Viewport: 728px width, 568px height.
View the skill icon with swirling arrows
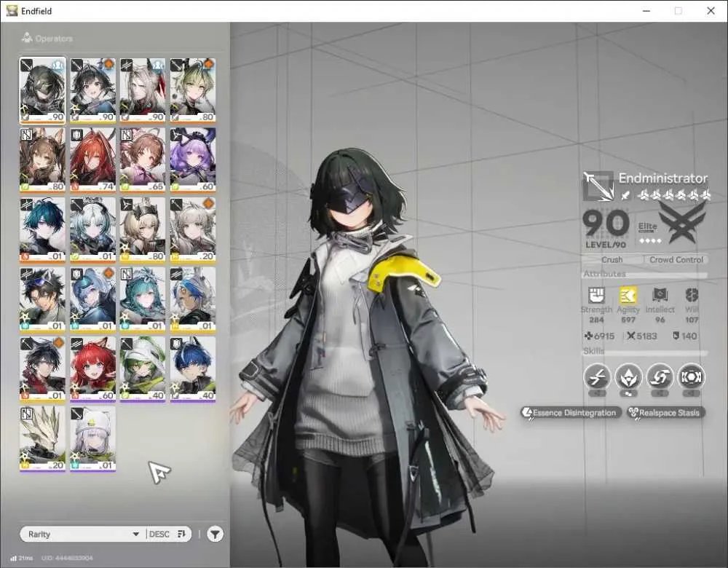click(660, 376)
